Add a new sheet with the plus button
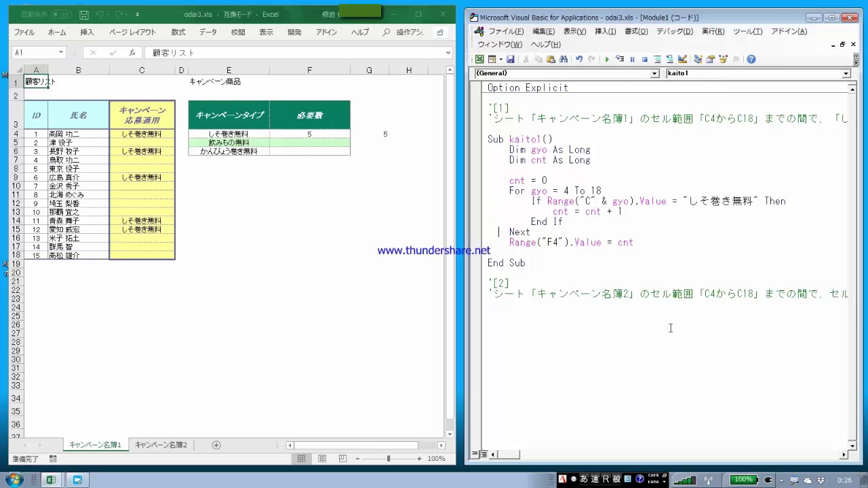This screenshot has height=488, width=868. coord(216,445)
